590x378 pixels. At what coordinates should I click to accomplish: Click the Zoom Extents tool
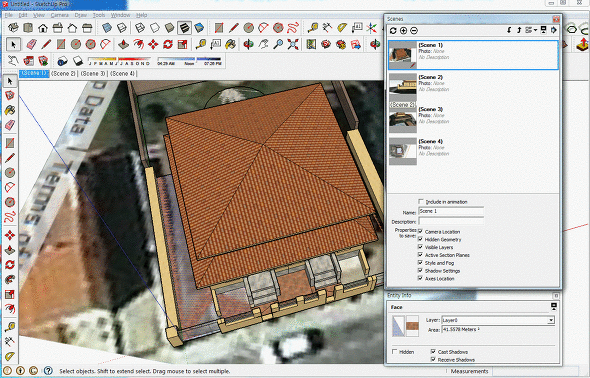[x=293, y=44]
